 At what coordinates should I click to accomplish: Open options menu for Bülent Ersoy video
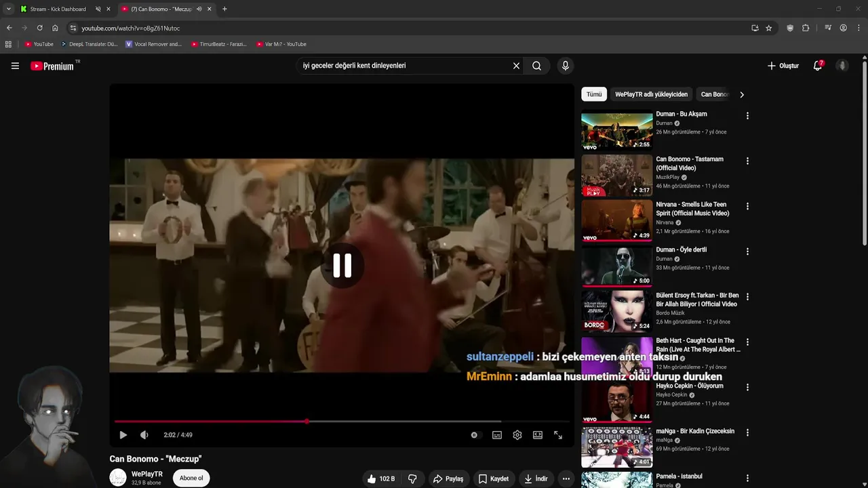pyautogui.click(x=747, y=297)
